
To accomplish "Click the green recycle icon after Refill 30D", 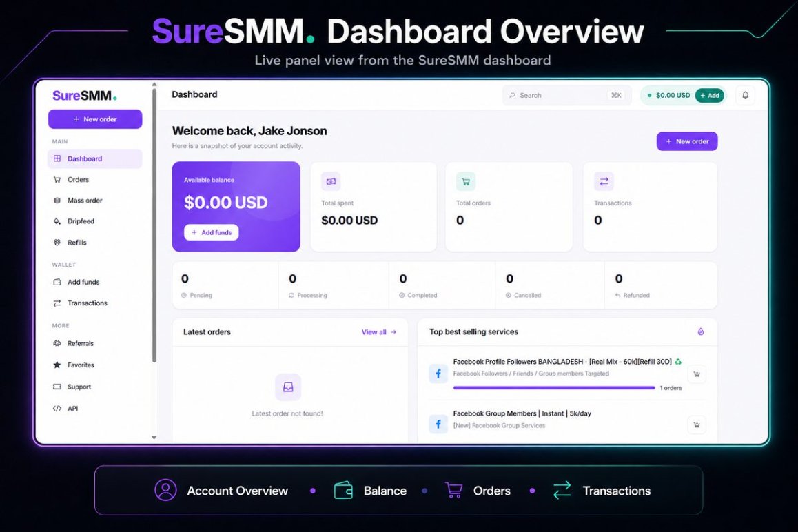I will pos(678,362).
